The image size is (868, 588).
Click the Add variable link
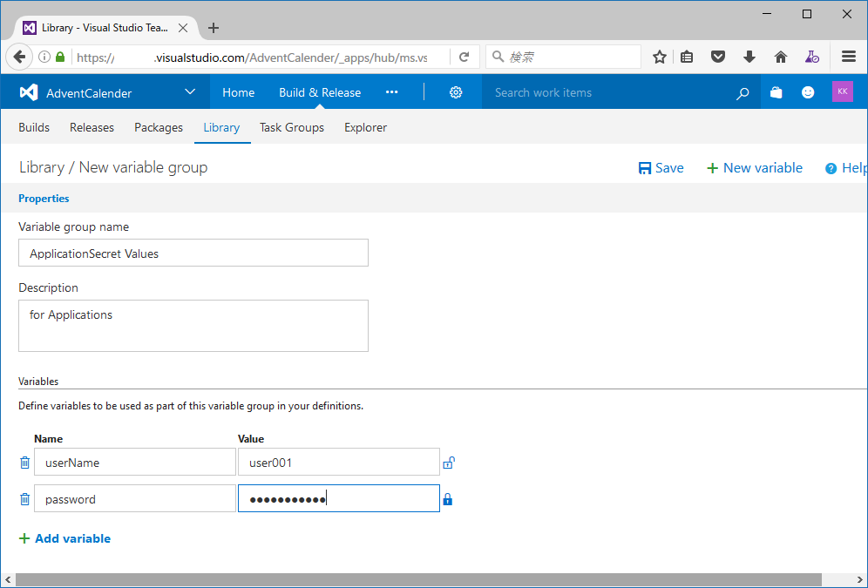click(64, 538)
